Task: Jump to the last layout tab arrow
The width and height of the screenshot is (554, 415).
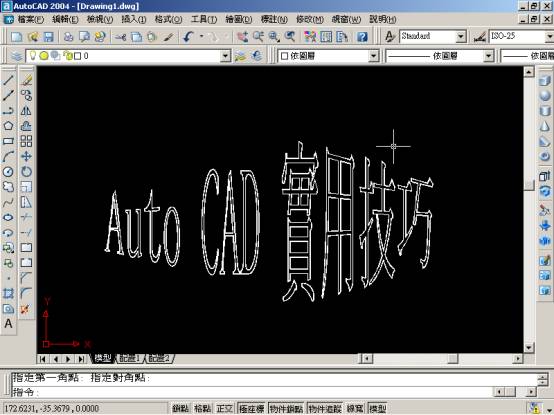Action: 81,359
